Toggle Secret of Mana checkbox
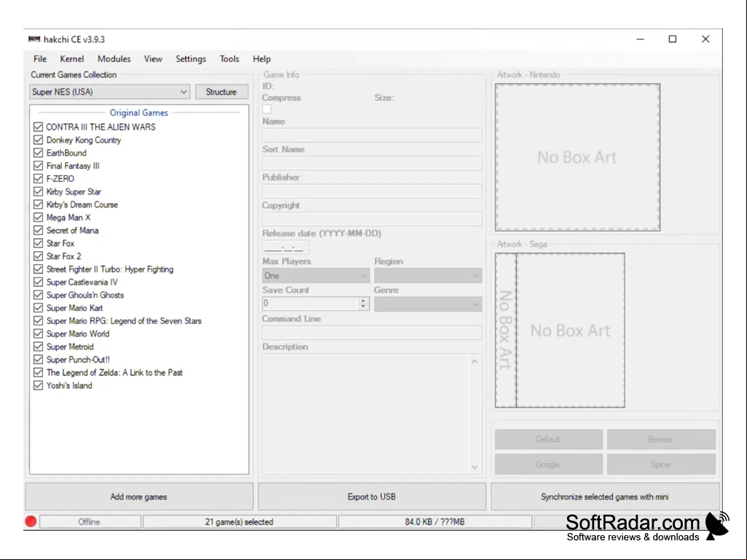The image size is (747, 560). [39, 230]
